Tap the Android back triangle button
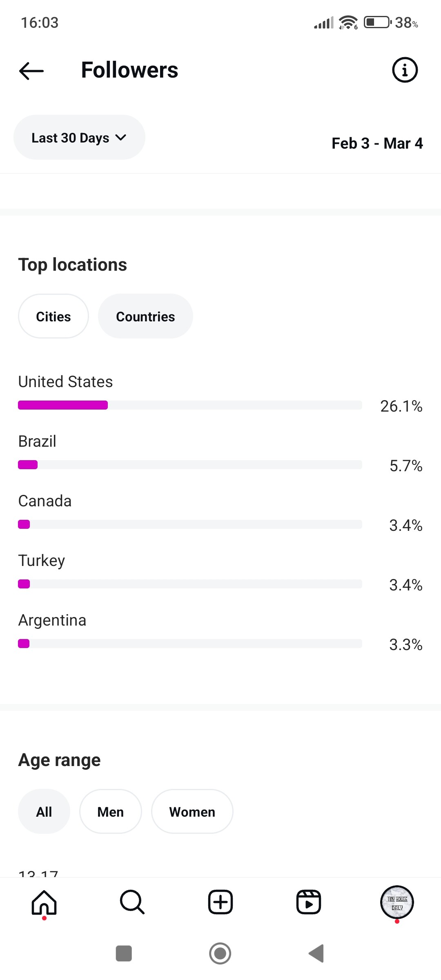441x980 pixels. pos(316,953)
